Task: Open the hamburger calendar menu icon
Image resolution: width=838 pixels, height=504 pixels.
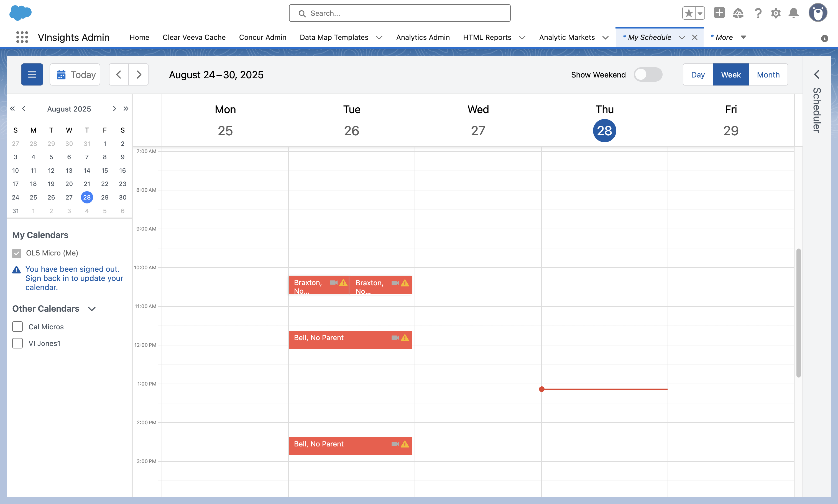Action: coord(32,74)
